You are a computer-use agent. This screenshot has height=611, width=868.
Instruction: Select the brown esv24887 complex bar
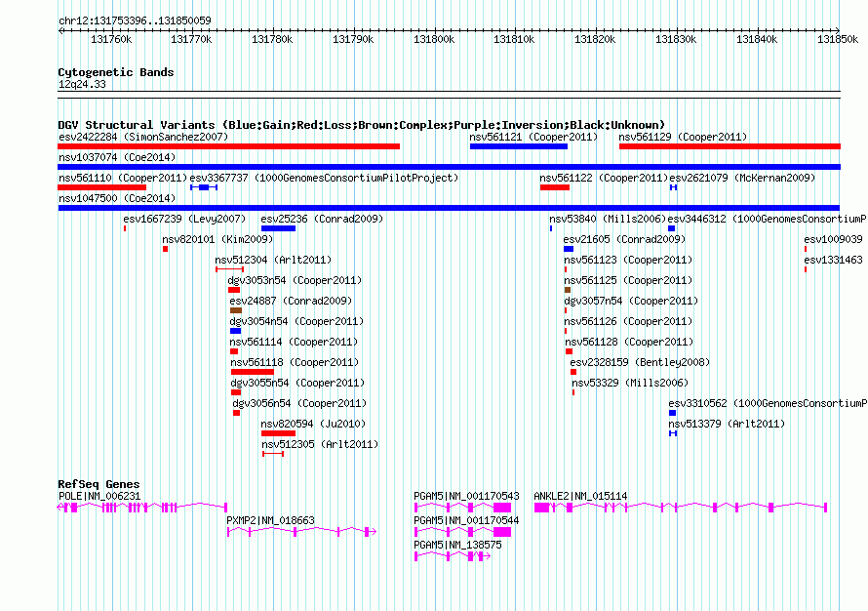tap(236, 310)
